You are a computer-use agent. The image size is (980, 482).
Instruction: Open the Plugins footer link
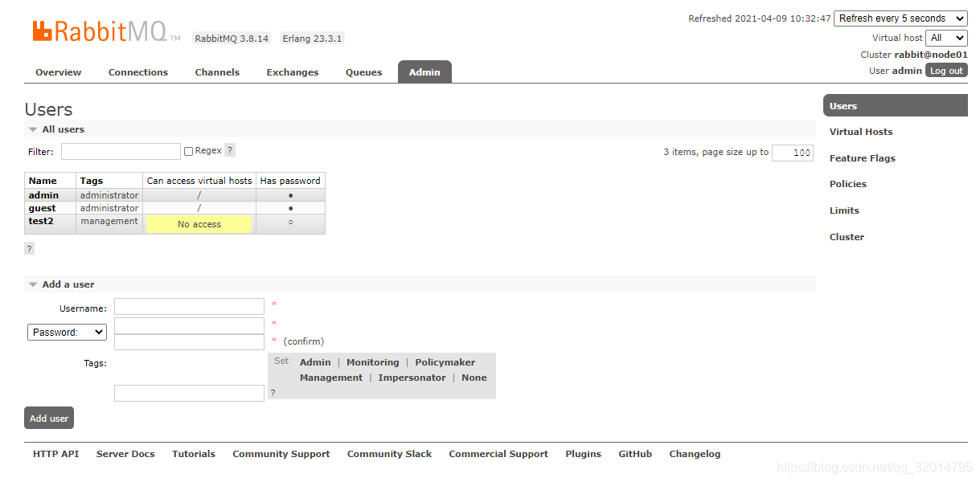coord(583,454)
